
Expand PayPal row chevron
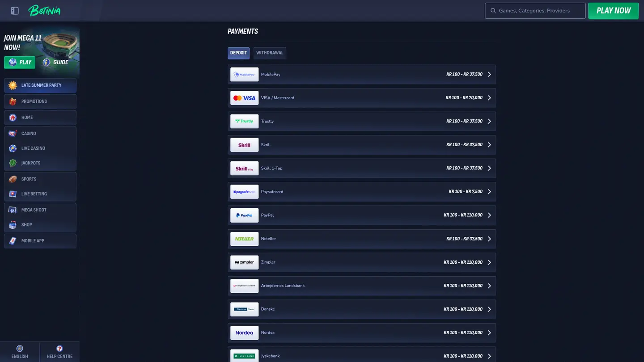point(489,215)
